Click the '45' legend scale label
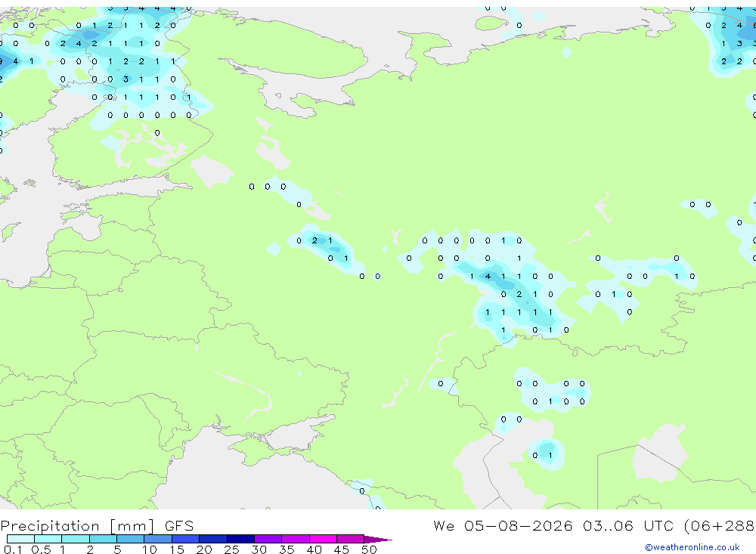 [342, 549]
